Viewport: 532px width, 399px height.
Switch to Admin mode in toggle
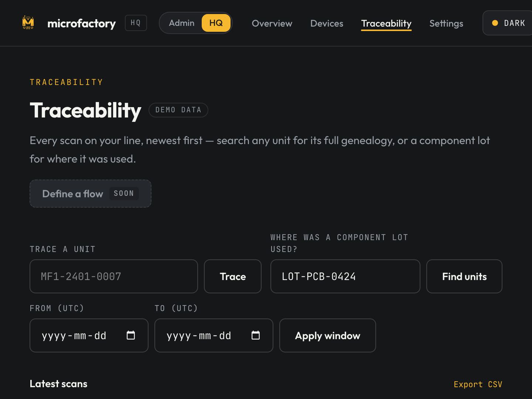click(181, 23)
